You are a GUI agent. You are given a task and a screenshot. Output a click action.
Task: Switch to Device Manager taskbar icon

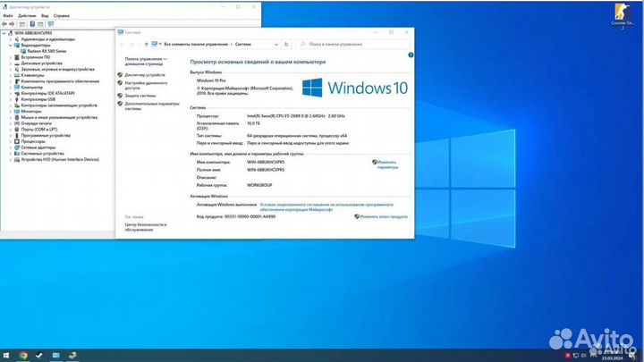[x=72, y=356]
